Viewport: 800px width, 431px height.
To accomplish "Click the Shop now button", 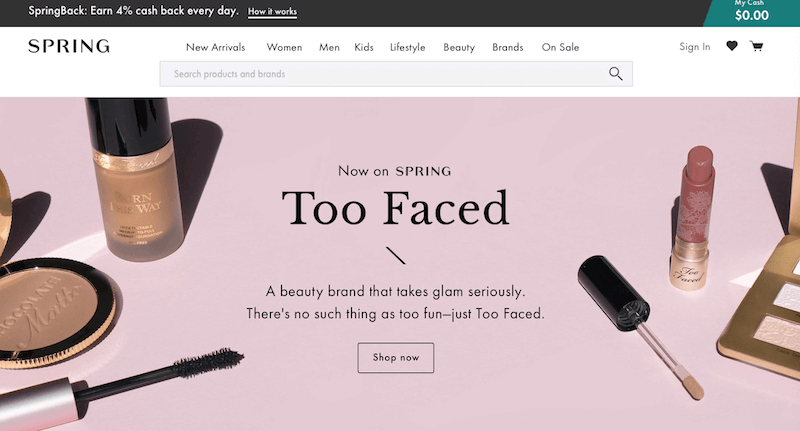I will coord(395,358).
